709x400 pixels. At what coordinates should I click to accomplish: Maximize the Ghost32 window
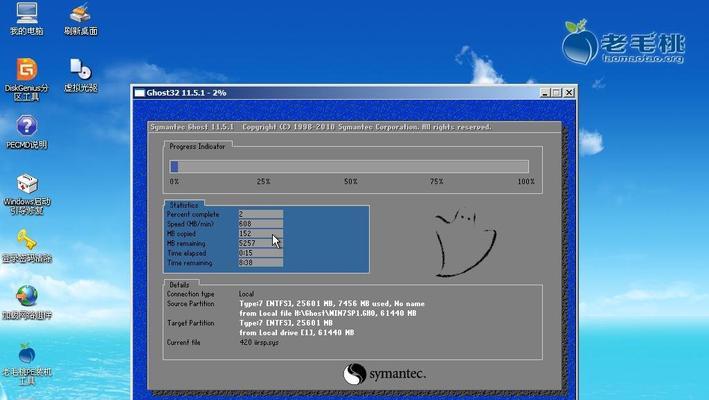click(x=557, y=93)
